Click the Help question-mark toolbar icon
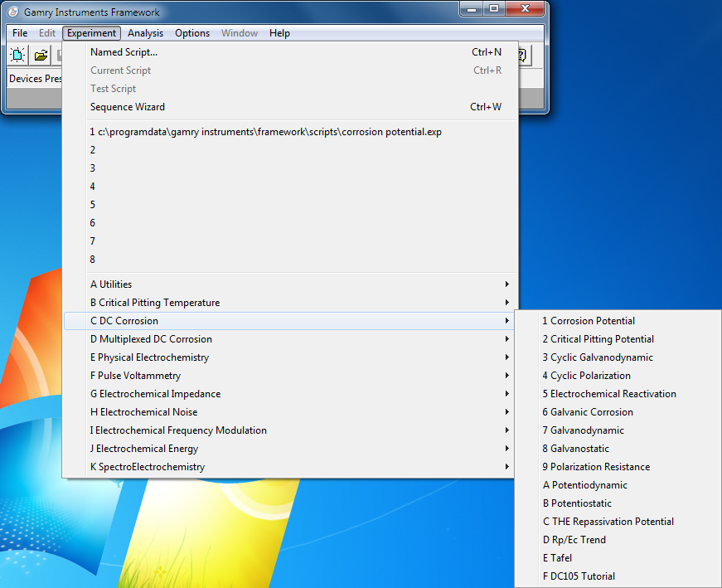This screenshot has width=722, height=588. (x=524, y=56)
